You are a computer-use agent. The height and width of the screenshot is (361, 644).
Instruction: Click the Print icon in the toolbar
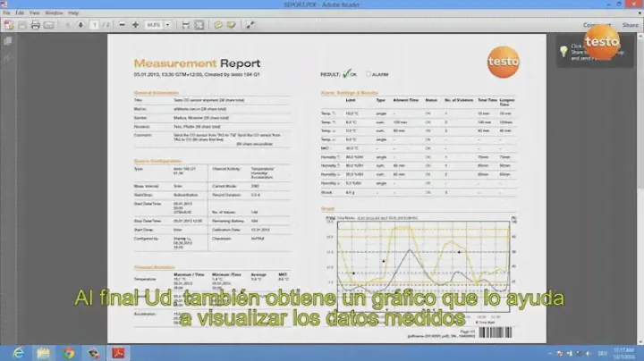(35, 25)
